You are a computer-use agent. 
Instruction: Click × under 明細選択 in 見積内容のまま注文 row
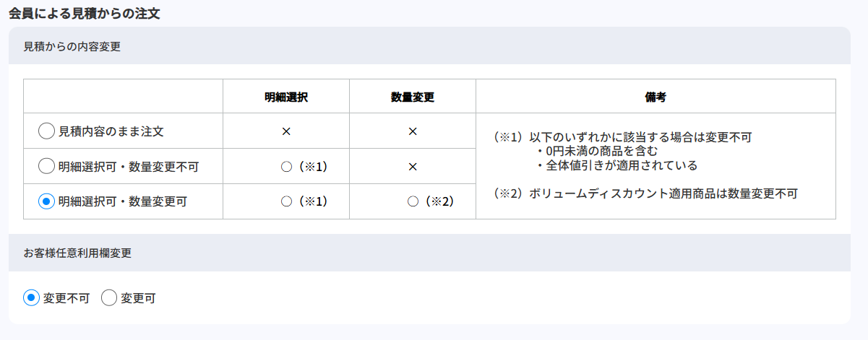(x=285, y=131)
